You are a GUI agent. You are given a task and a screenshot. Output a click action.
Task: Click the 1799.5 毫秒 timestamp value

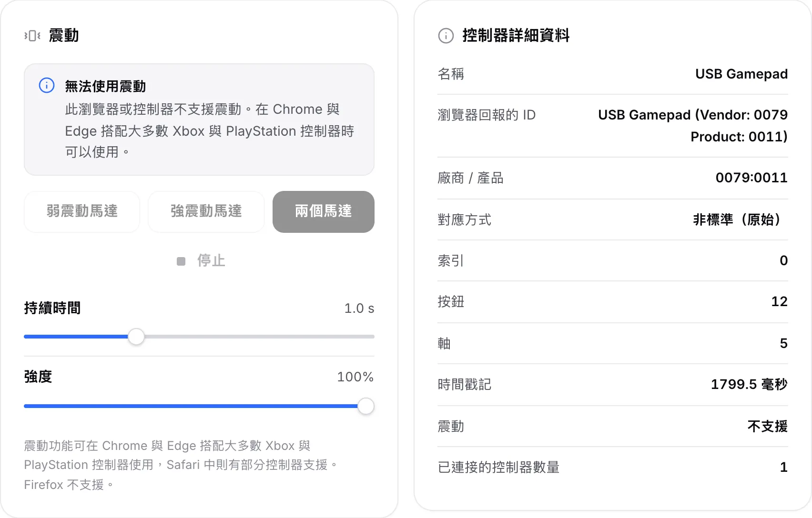pyautogui.click(x=749, y=384)
